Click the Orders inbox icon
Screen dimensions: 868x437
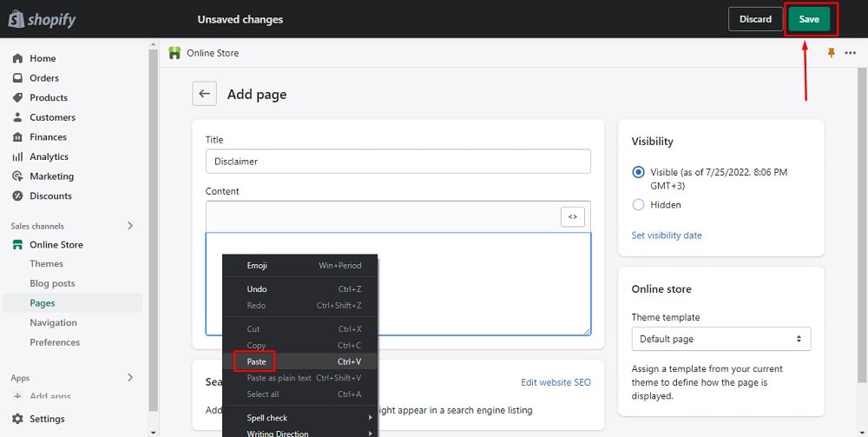click(17, 78)
